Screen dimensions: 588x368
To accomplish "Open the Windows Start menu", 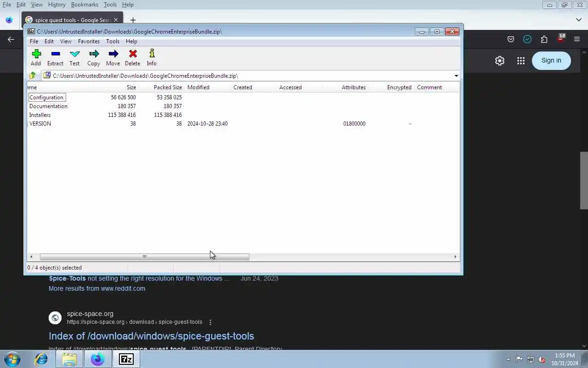I will click(12, 359).
